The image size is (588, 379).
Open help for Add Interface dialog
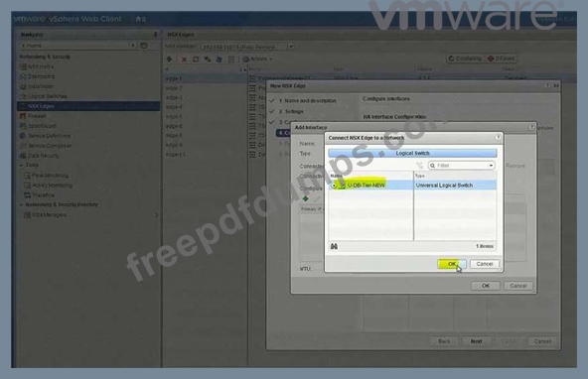531,127
